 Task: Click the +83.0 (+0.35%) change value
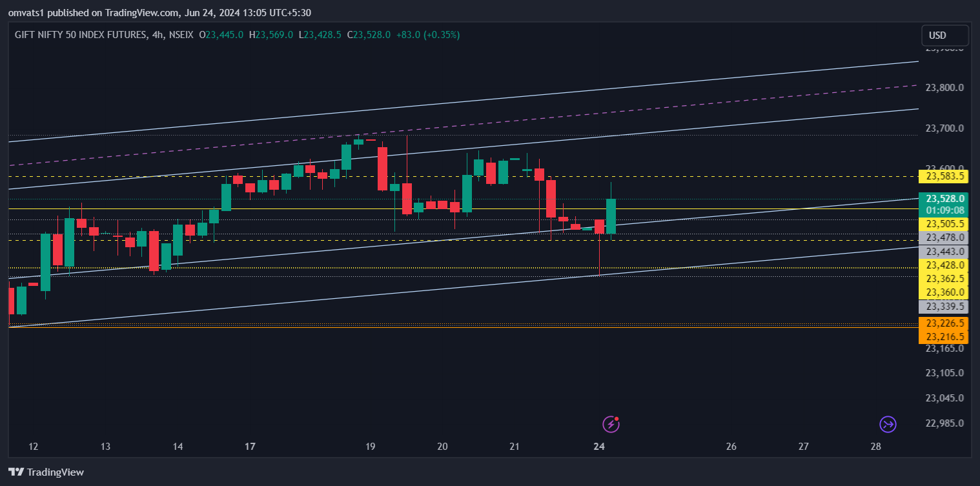tap(428, 35)
